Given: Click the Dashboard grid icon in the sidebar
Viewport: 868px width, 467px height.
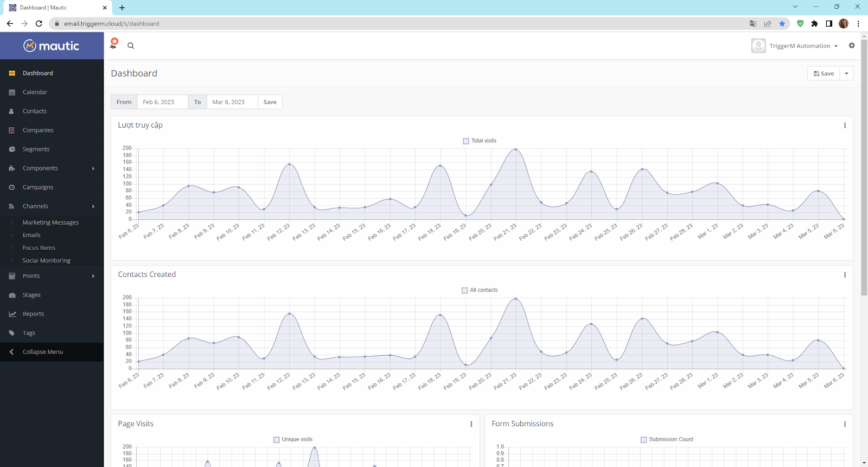Looking at the screenshot, I should 12,73.
